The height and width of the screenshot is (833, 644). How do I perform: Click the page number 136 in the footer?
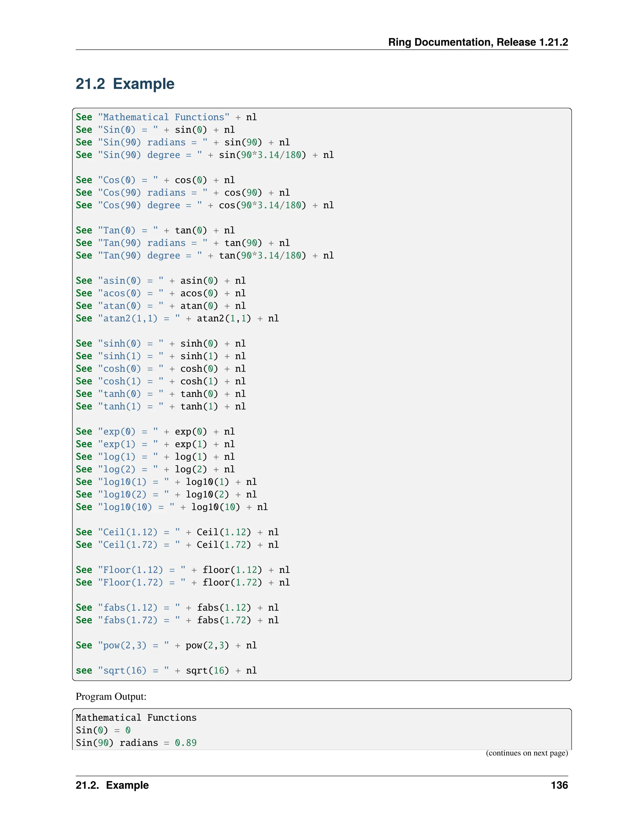click(x=559, y=785)
